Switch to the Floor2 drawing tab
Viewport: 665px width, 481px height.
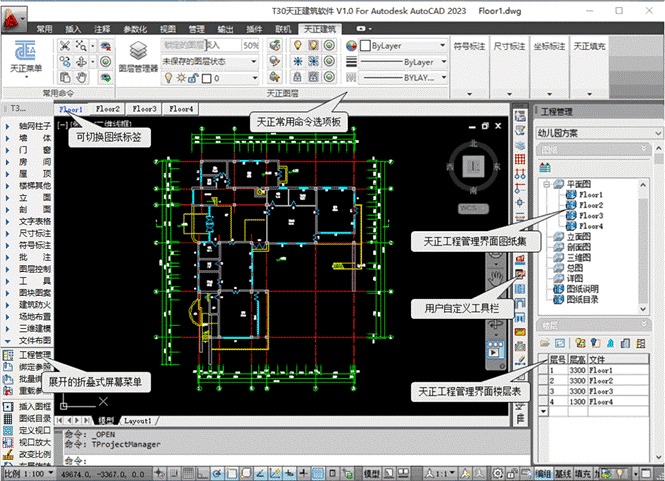pyautogui.click(x=107, y=109)
